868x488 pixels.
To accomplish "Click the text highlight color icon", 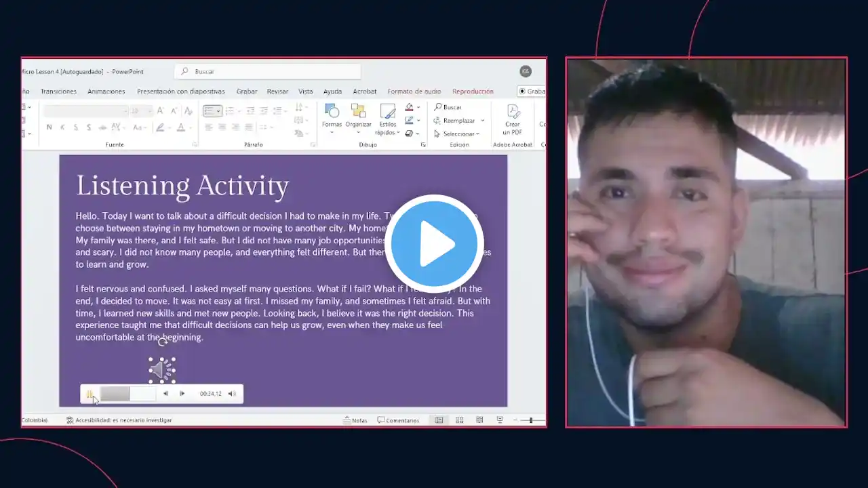I will 160,127.
